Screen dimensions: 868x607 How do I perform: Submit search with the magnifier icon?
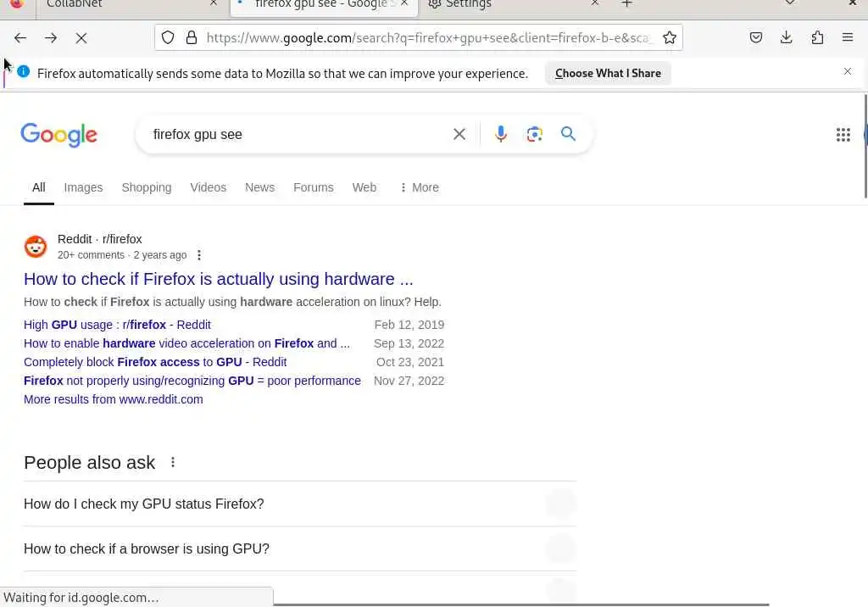click(x=568, y=133)
